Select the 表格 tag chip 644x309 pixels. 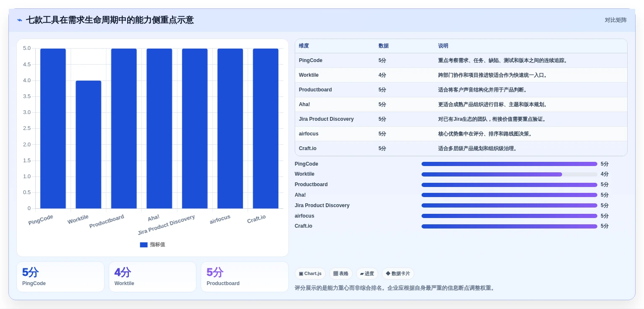click(x=341, y=274)
